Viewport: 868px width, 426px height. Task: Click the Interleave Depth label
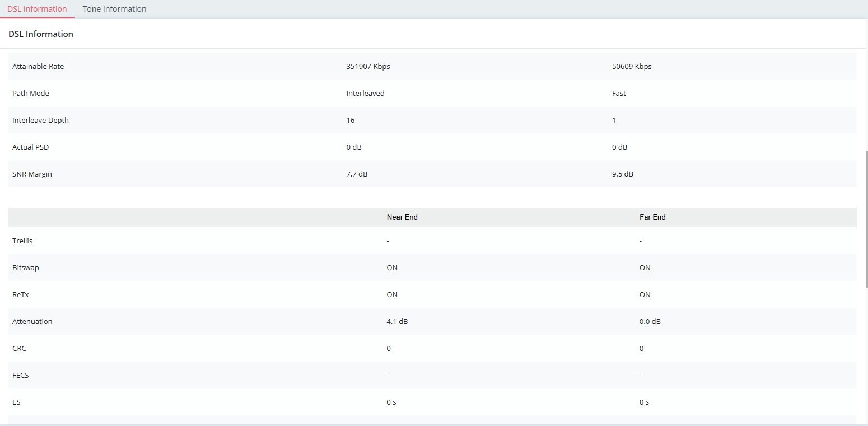pyautogui.click(x=40, y=120)
